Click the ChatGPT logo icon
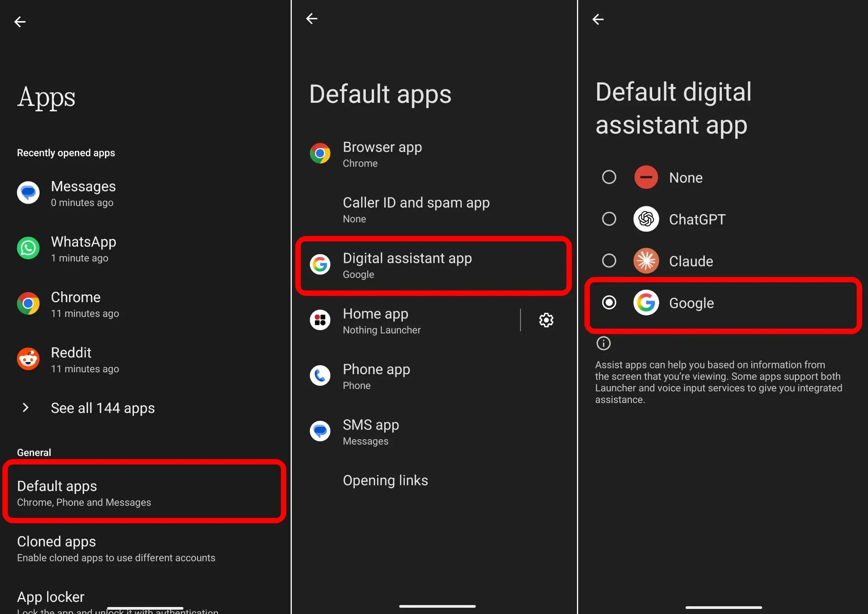This screenshot has height=614, width=868. tap(646, 219)
